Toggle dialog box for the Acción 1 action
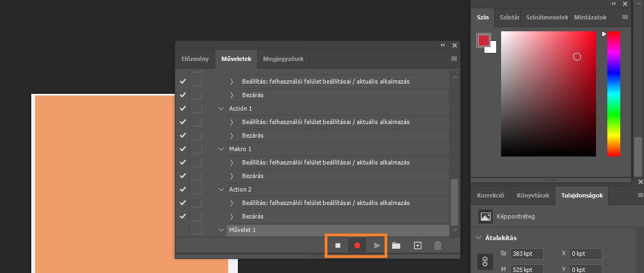Image resolution: width=644 pixels, height=273 pixels. click(197, 108)
